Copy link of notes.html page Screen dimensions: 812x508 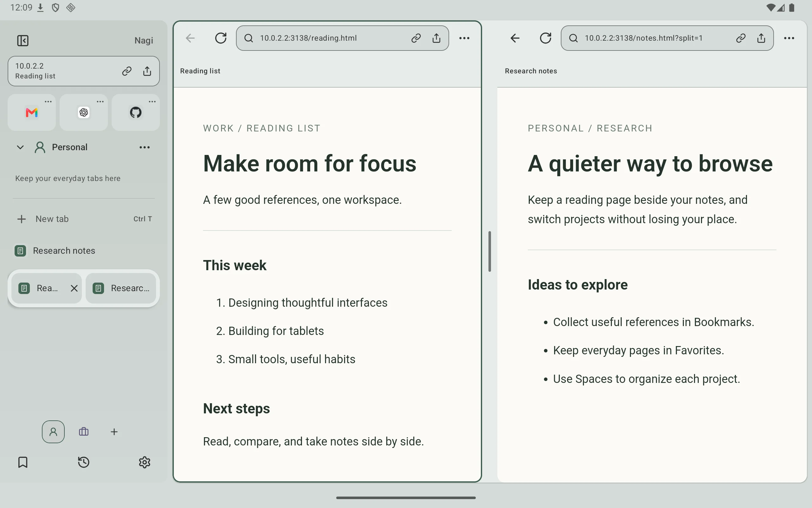point(741,38)
